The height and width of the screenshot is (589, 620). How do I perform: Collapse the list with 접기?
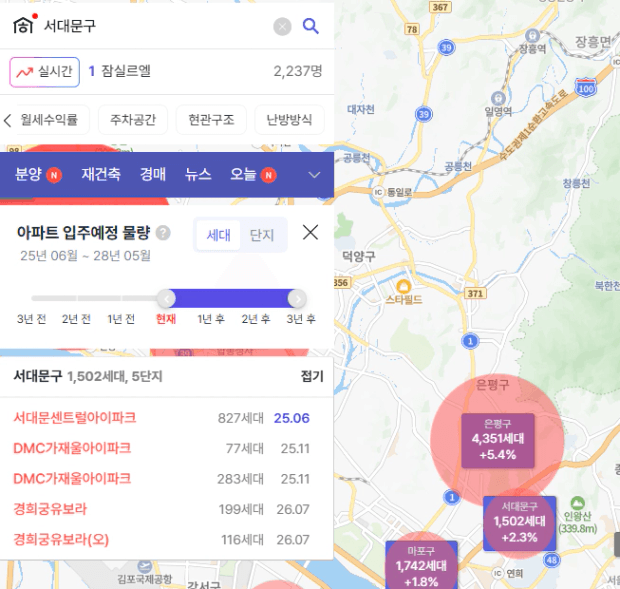(312, 376)
